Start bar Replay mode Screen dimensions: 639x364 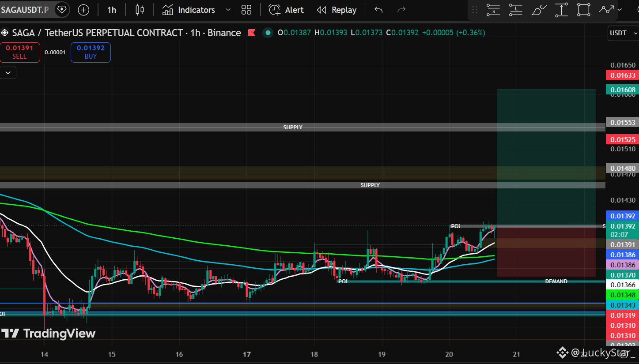tap(337, 10)
